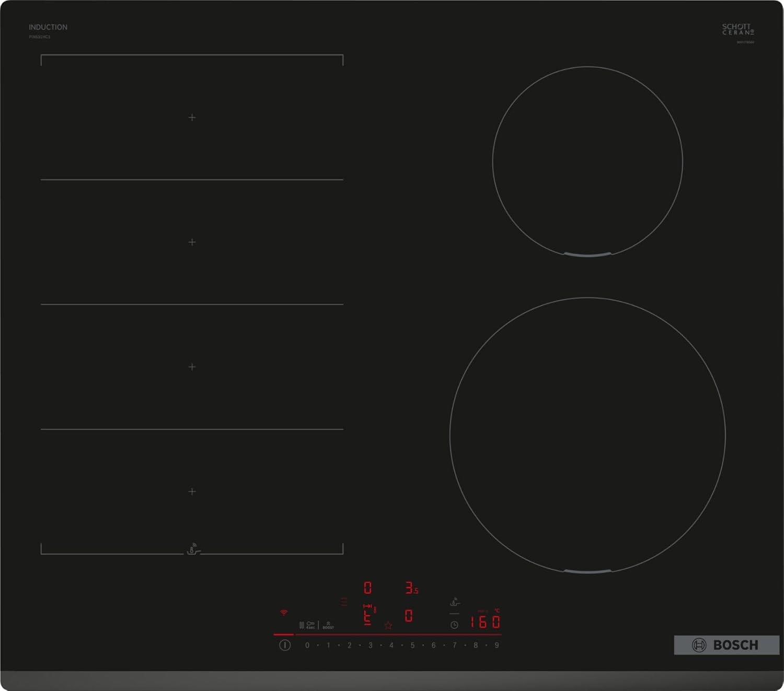Tap the flex zone combine icon
This screenshot has width=784, height=691.
[x=369, y=607]
